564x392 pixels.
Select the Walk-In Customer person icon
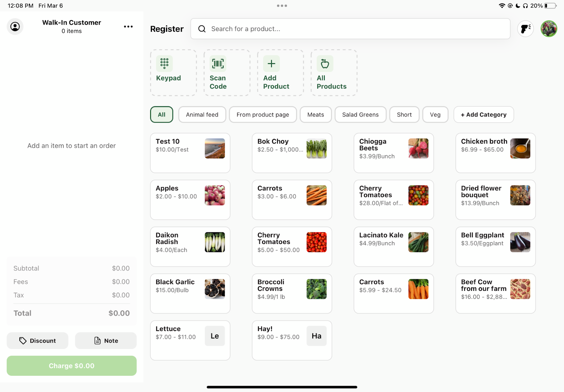click(x=15, y=26)
